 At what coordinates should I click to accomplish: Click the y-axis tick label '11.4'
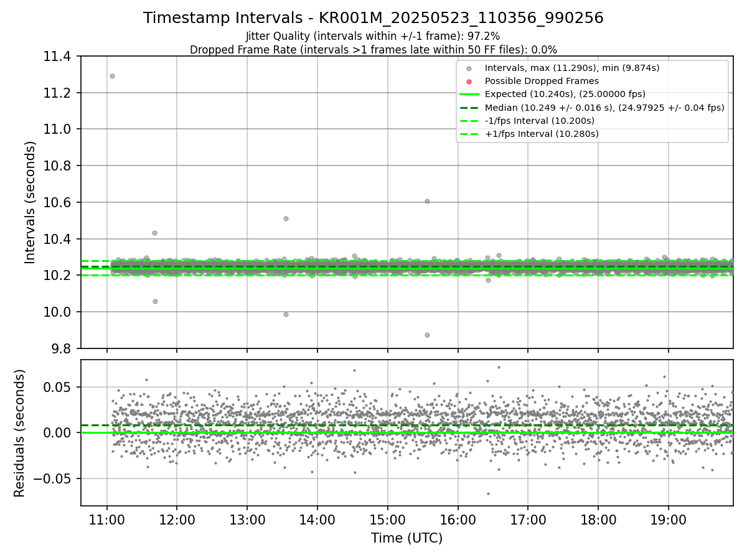[57, 57]
